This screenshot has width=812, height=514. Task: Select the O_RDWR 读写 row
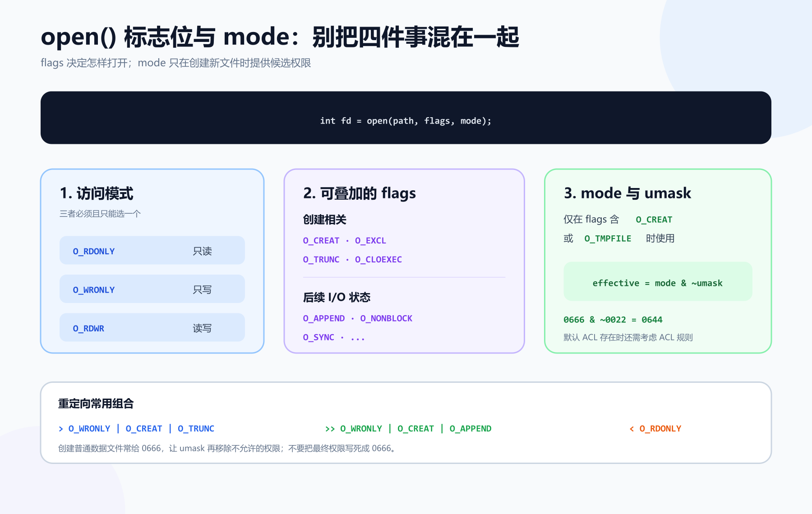point(152,328)
